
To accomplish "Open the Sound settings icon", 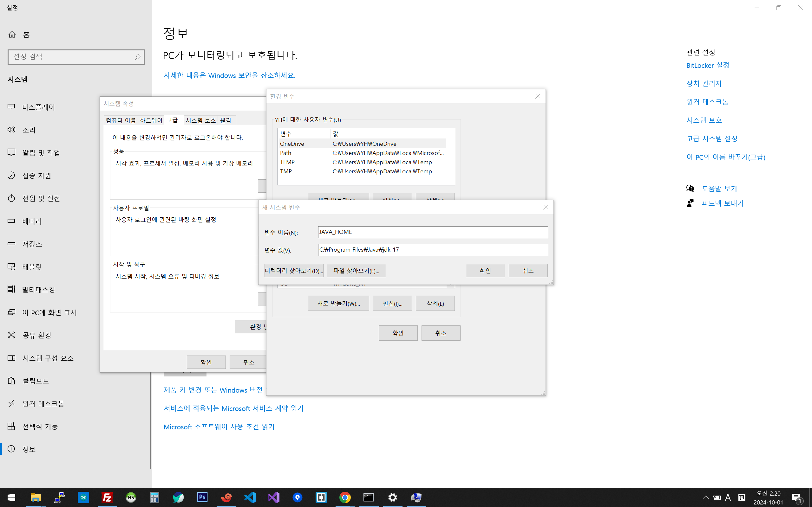I will pos(11,130).
